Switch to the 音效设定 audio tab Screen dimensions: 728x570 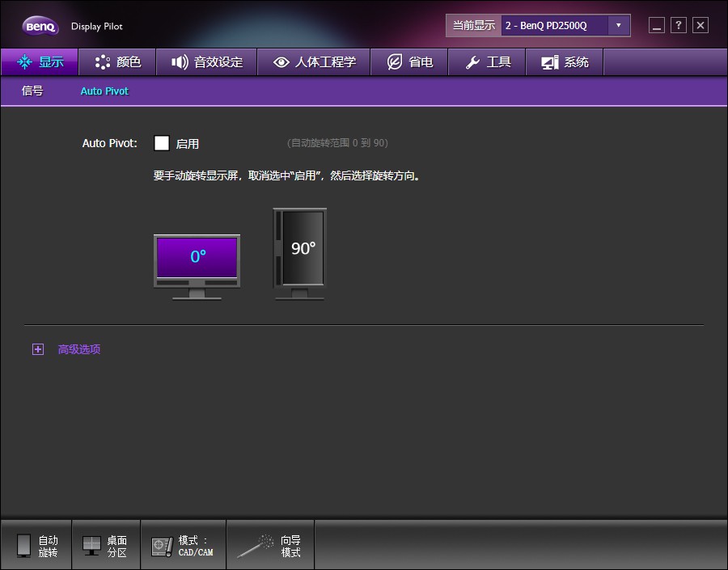coord(206,61)
